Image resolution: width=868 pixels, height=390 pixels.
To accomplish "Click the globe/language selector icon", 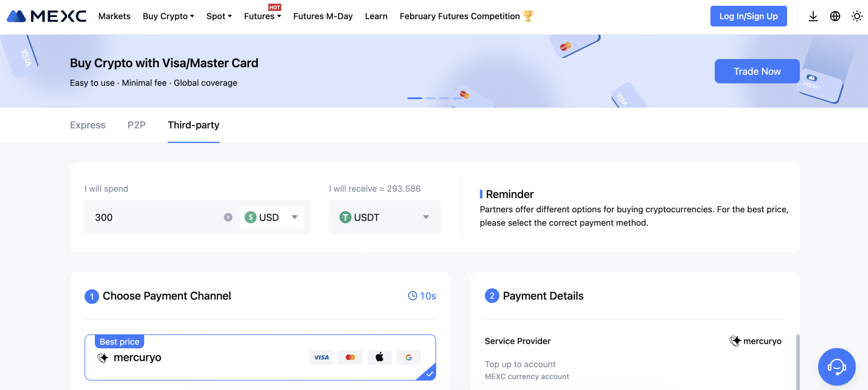I will [x=835, y=16].
